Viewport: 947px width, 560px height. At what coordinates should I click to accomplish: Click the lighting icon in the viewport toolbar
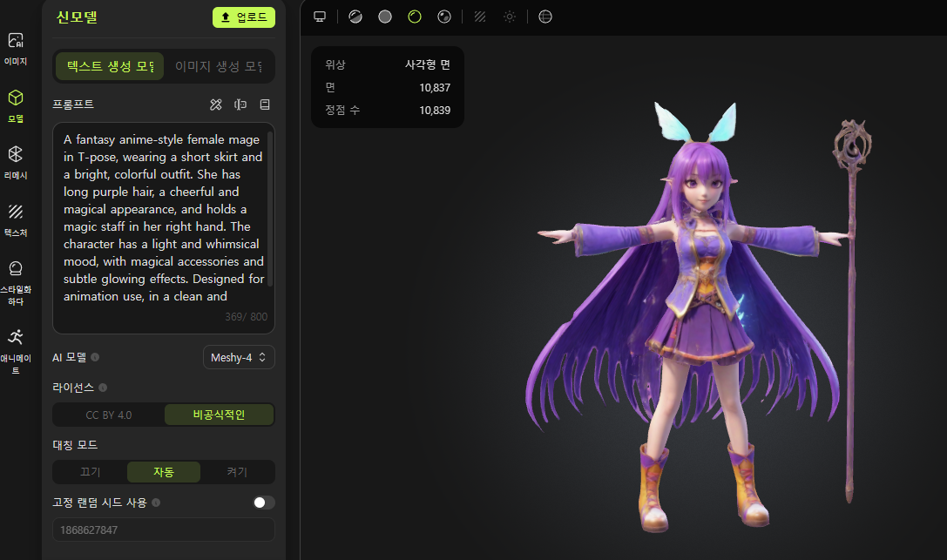(510, 16)
